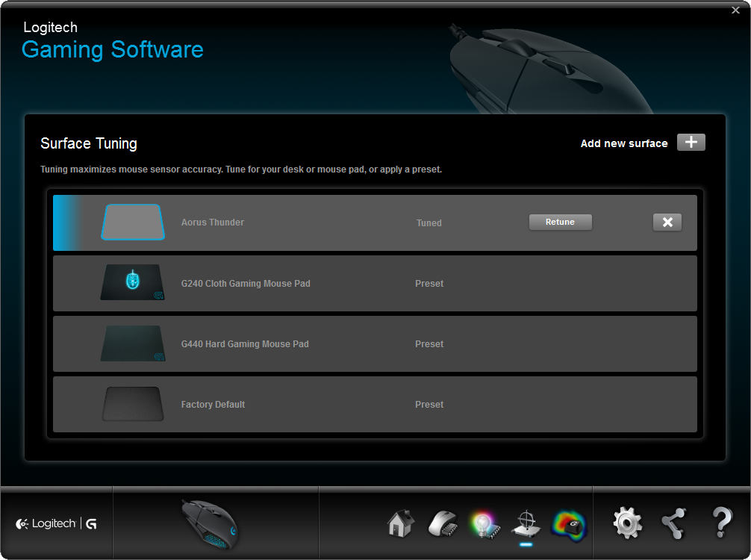The width and height of the screenshot is (751, 560).
Task: Open the surface tuning crosshair icon
Action: 526,523
